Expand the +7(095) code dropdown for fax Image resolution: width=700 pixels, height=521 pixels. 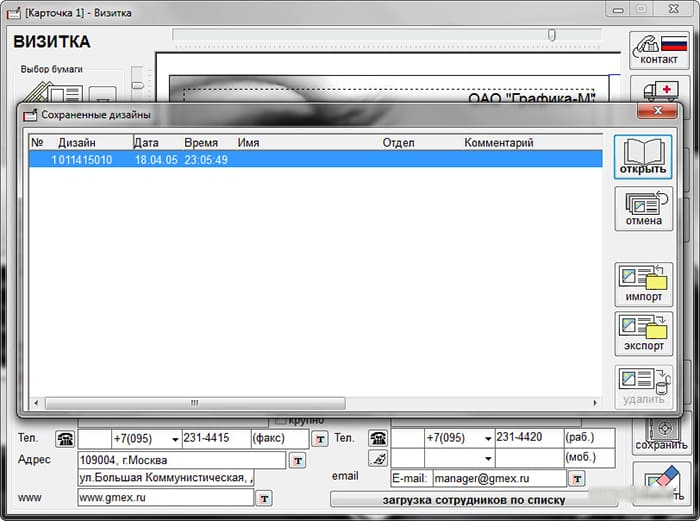(x=175, y=439)
